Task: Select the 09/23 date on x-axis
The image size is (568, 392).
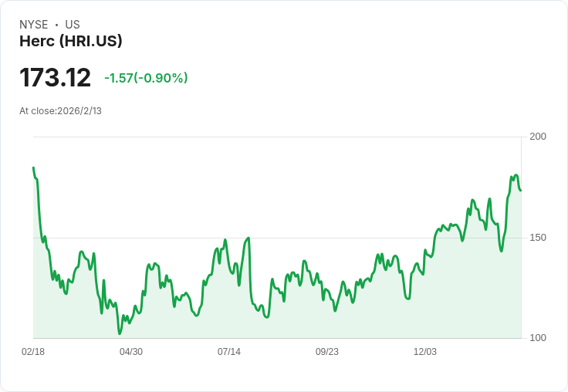Action: click(x=327, y=352)
